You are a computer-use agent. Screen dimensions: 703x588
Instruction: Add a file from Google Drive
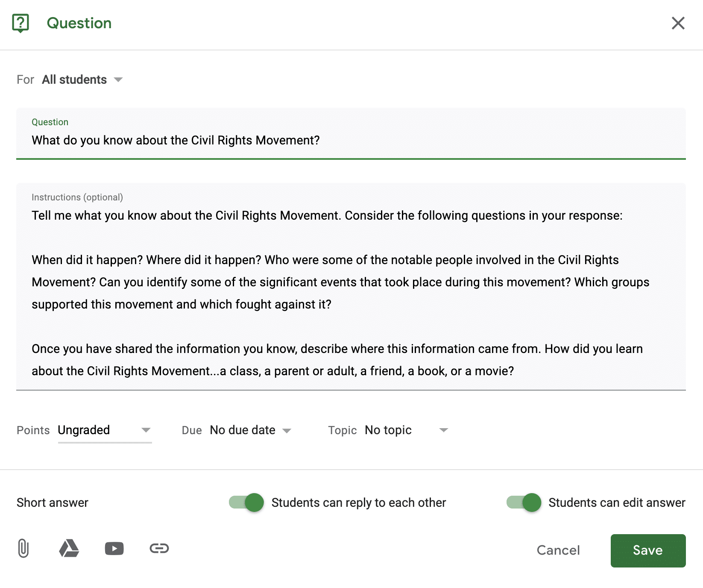point(69,548)
